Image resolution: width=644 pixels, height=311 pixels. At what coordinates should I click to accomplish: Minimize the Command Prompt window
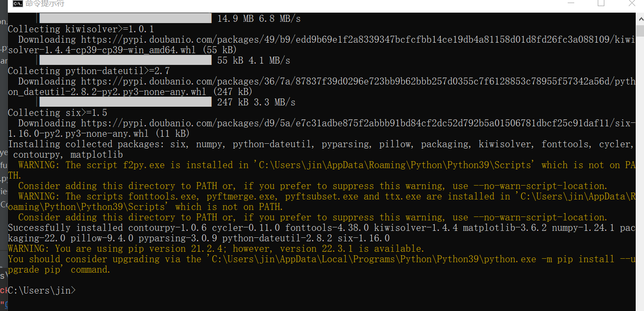(570, 3)
